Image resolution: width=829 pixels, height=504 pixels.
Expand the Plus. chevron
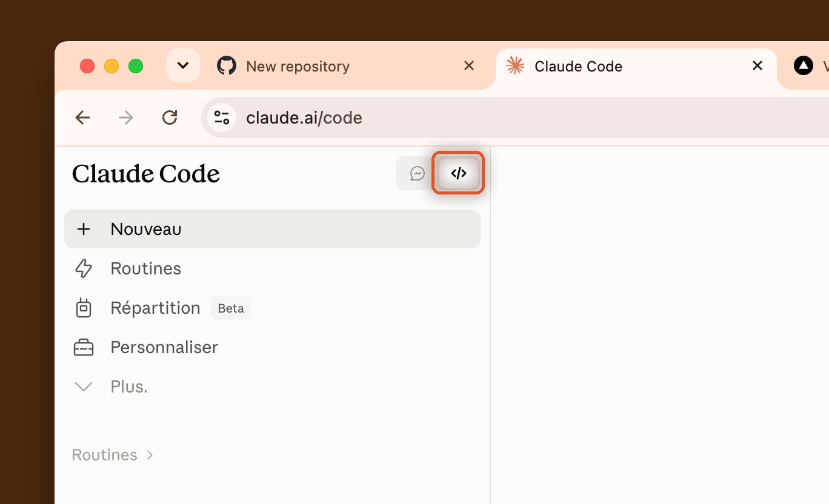tap(84, 386)
